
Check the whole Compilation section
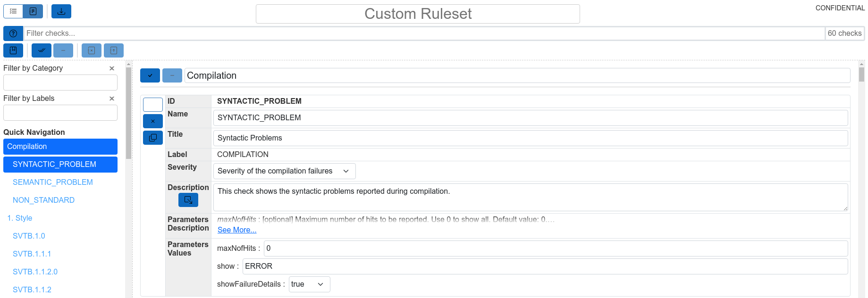click(150, 75)
